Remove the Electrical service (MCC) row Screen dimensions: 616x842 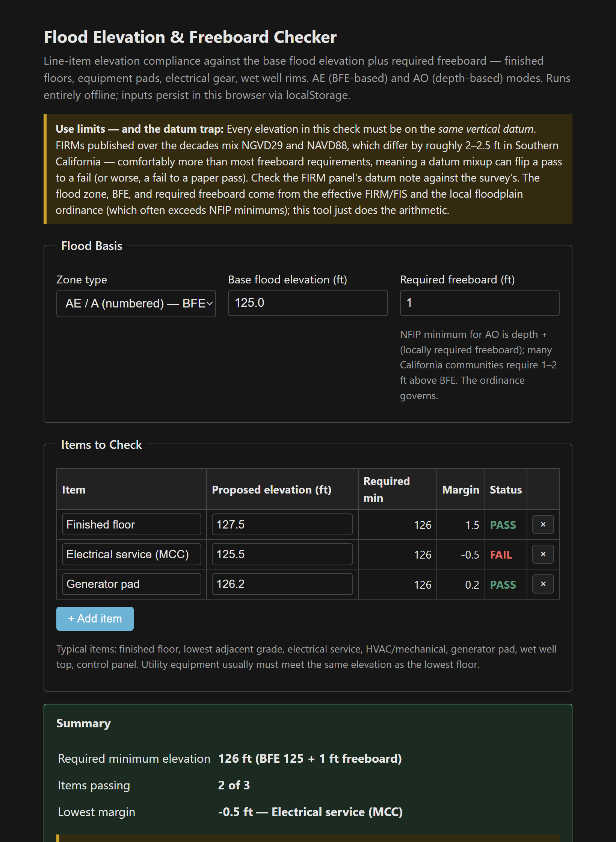point(543,554)
